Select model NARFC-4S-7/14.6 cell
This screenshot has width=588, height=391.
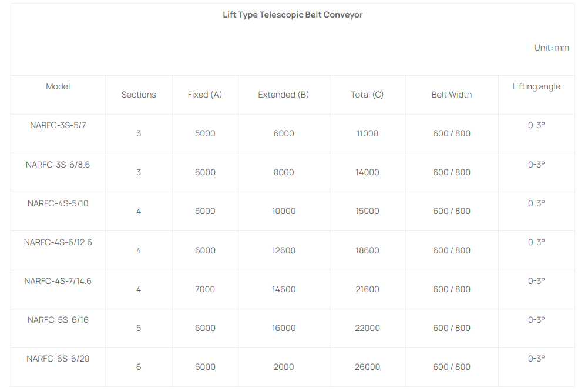pos(58,281)
